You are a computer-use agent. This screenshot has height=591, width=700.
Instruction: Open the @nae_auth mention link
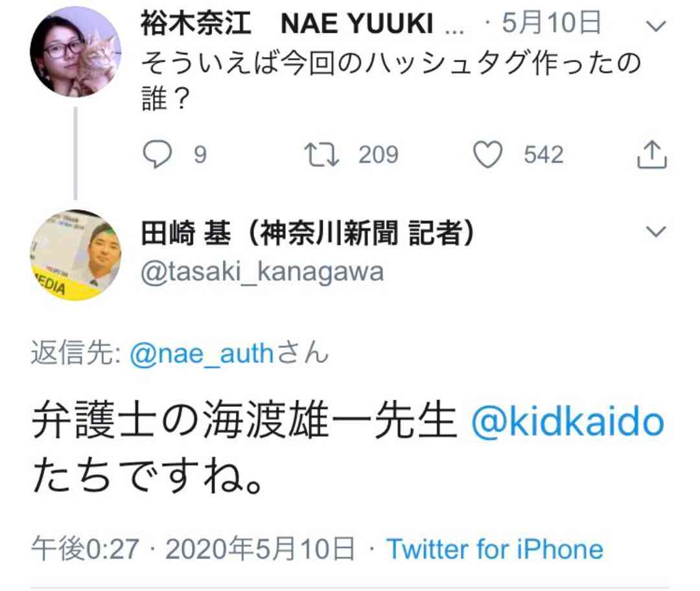[202, 354]
